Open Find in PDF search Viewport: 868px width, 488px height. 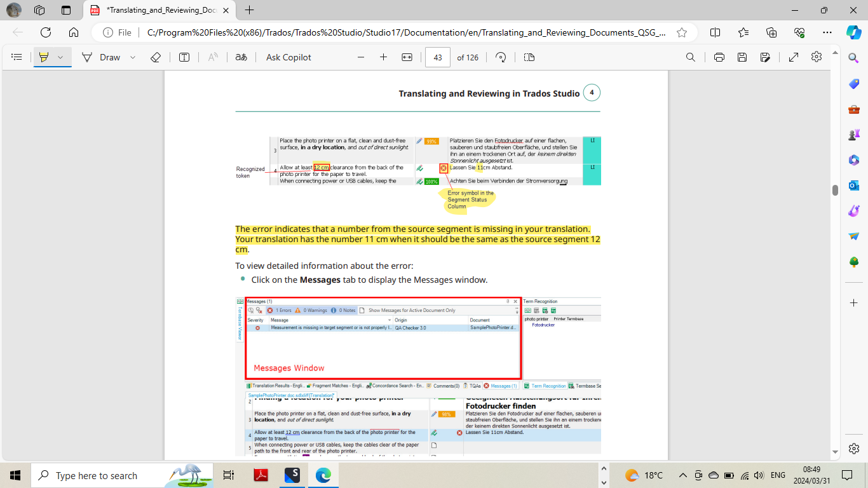point(691,57)
